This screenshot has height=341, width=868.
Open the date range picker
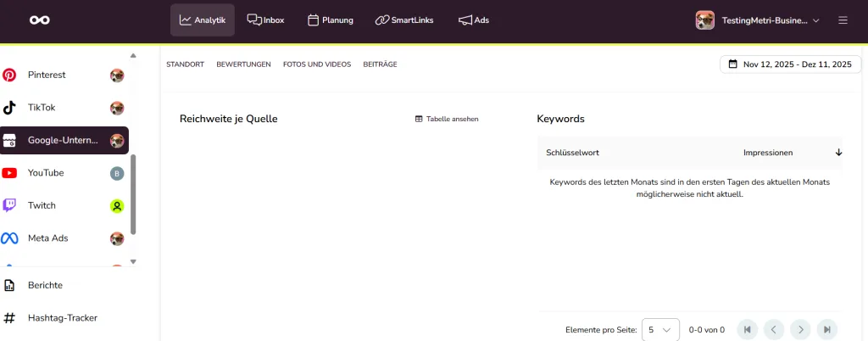point(790,64)
